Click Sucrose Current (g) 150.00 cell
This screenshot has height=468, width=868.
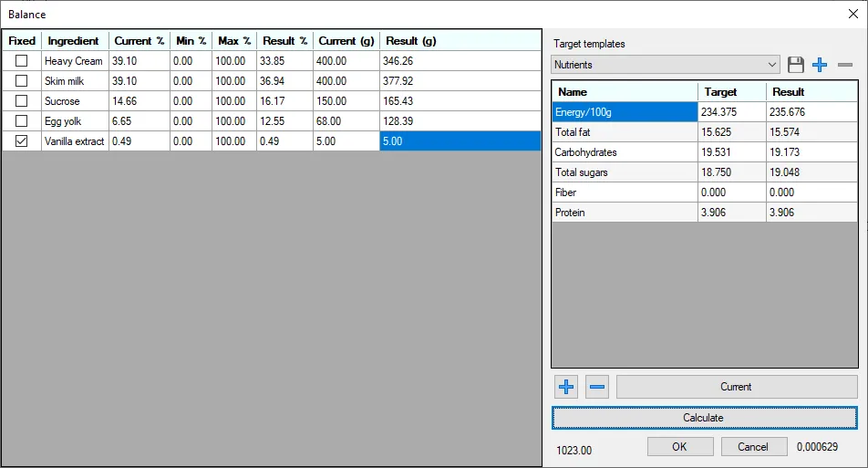(x=346, y=100)
